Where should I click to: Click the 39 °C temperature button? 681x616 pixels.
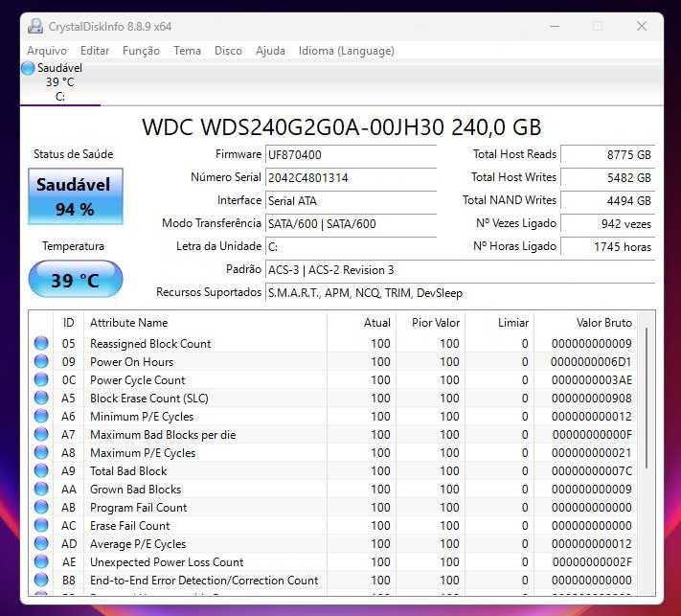pos(76,280)
